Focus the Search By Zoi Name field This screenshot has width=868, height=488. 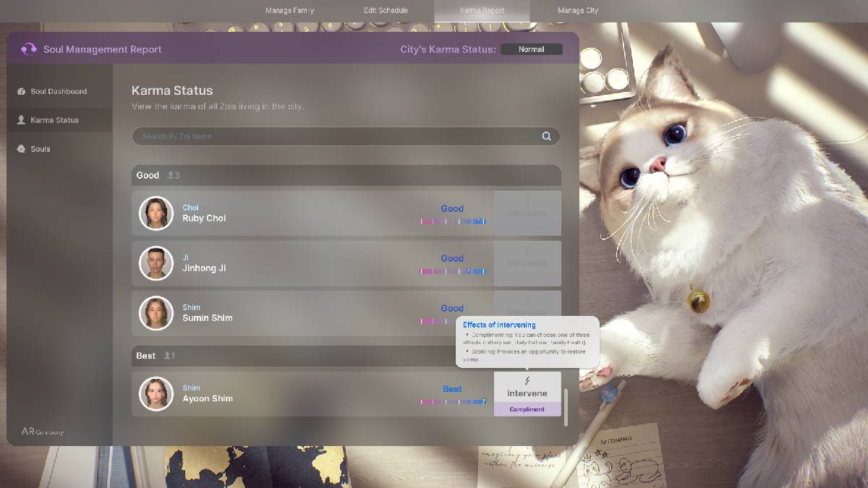point(346,136)
